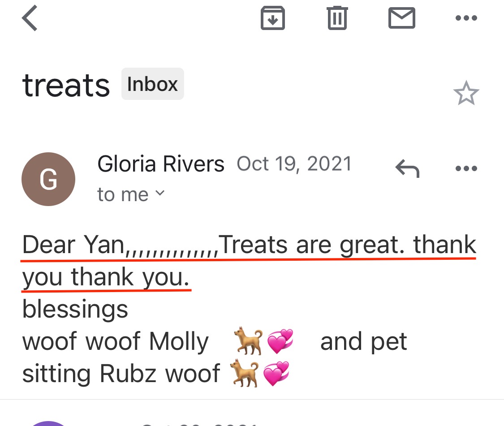504x426 pixels.
Task: Archive this email conversation
Action: (x=273, y=18)
